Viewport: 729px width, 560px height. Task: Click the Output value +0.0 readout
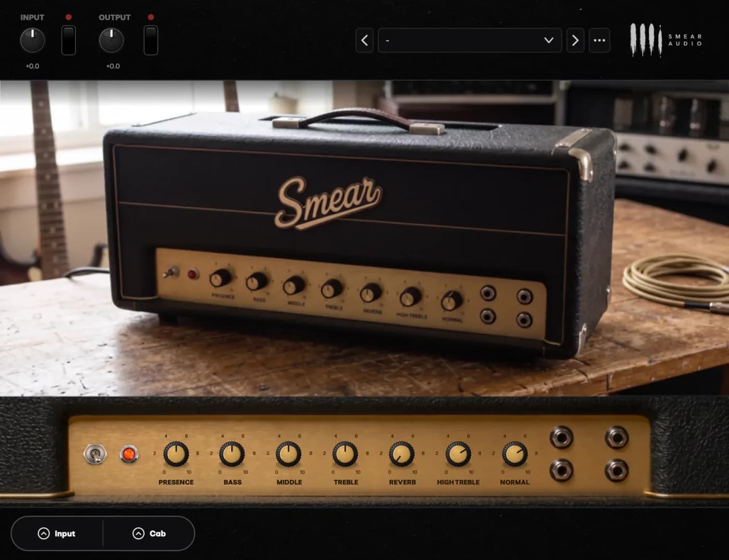tap(113, 66)
